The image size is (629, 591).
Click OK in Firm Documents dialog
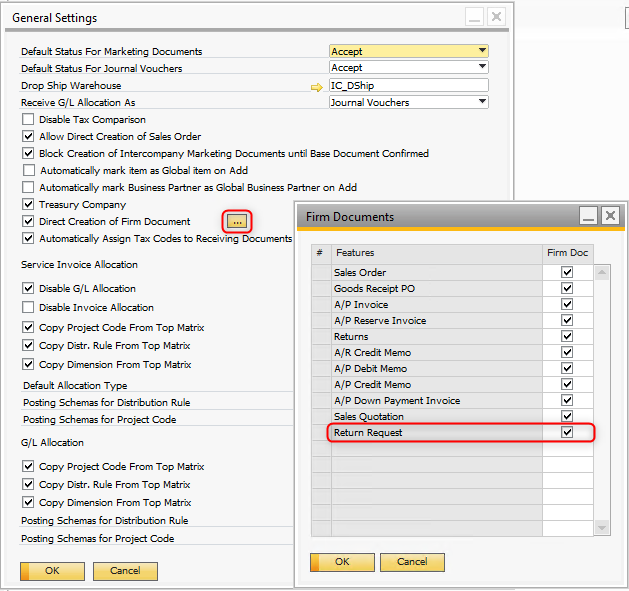(x=342, y=562)
